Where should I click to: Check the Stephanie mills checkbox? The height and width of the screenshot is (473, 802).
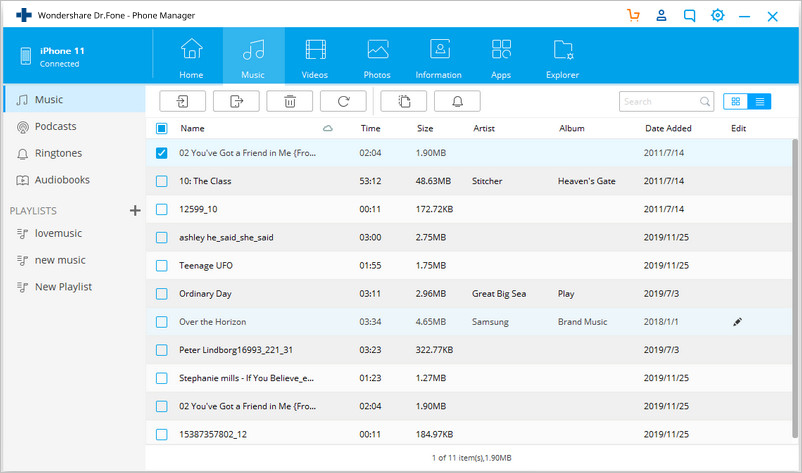tap(162, 378)
